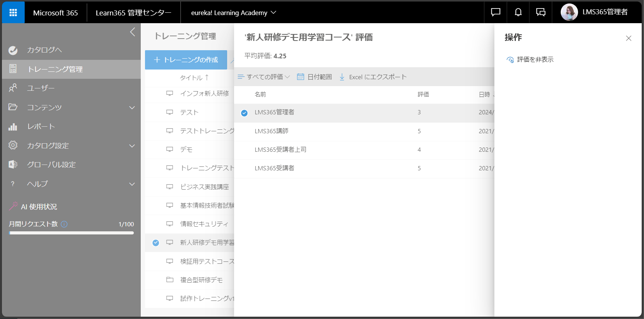The width and height of the screenshot is (644, 319).
Task: Expand the ヘルプ menu chevron
Action: click(132, 184)
